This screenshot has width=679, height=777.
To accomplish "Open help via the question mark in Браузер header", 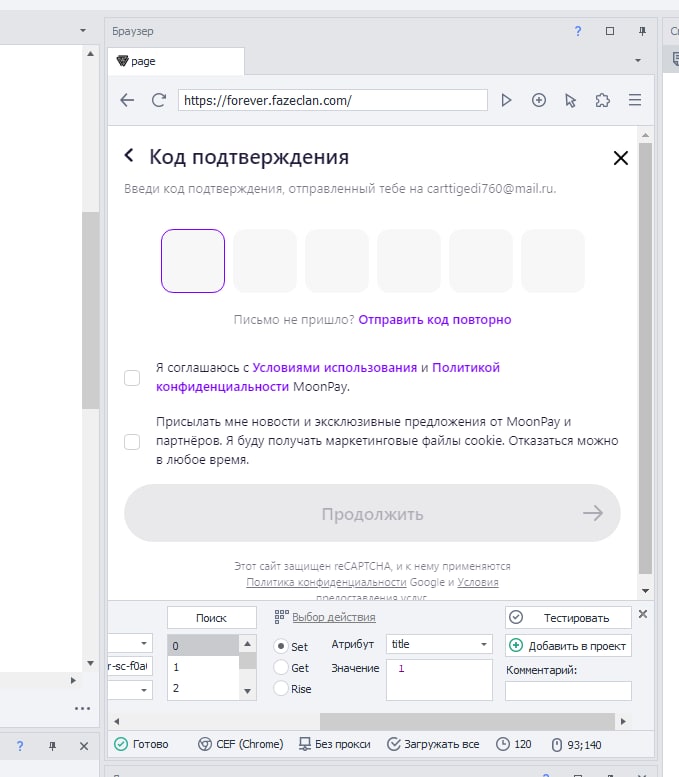I will click(578, 31).
